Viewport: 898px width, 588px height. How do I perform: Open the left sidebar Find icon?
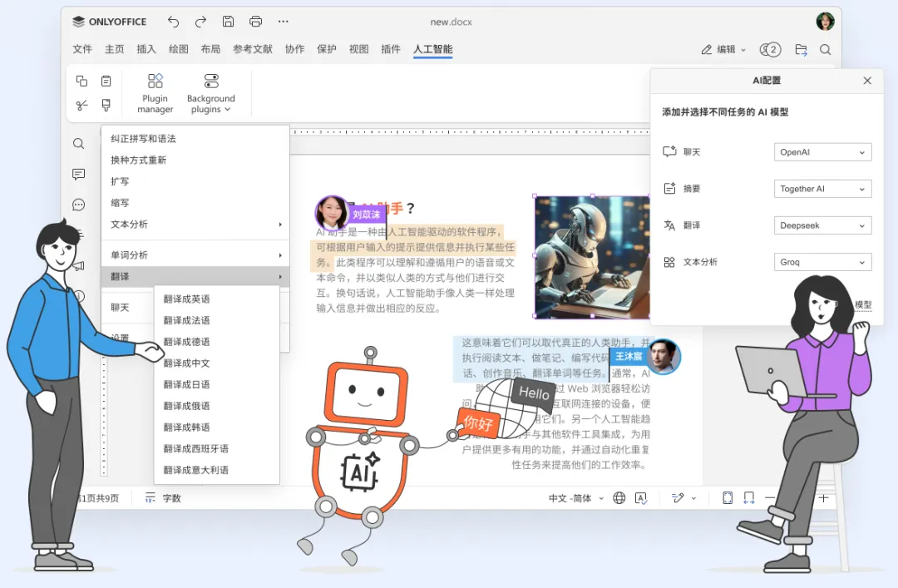tap(78, 143)
